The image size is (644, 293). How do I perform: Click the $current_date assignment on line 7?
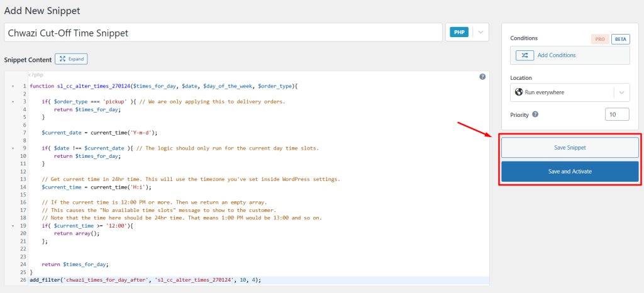pyautogui.click(x=100, y=133)
